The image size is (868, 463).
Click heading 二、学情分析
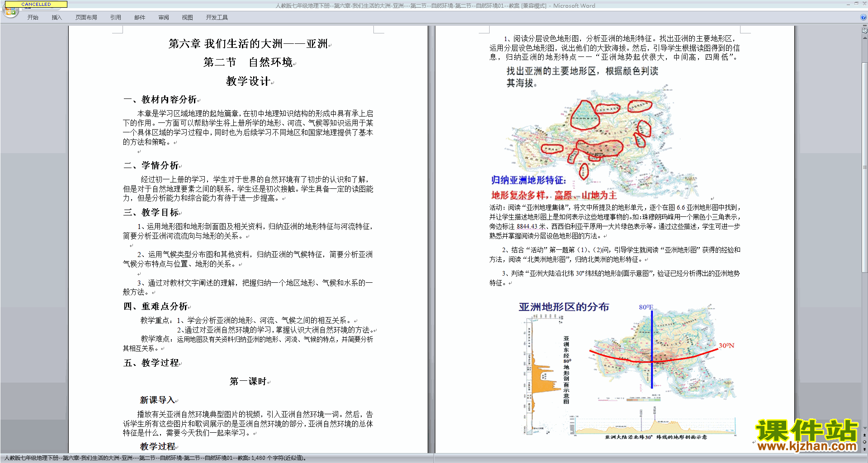(151, 165)
